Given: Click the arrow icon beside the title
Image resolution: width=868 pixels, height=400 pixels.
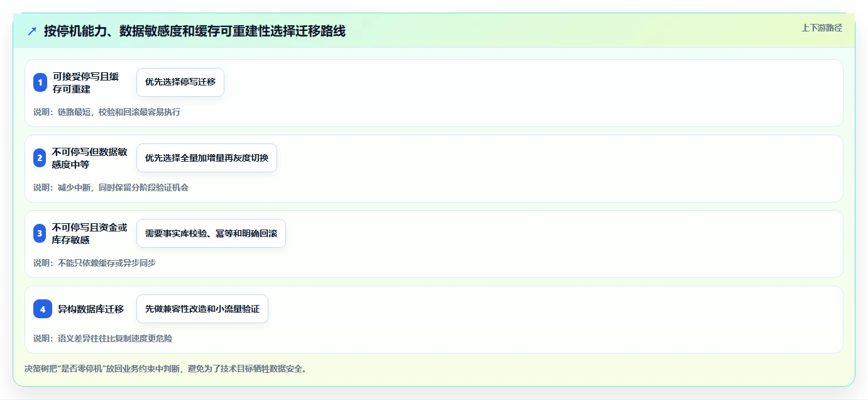Looking at the screenshot, I should click(32, 31).
